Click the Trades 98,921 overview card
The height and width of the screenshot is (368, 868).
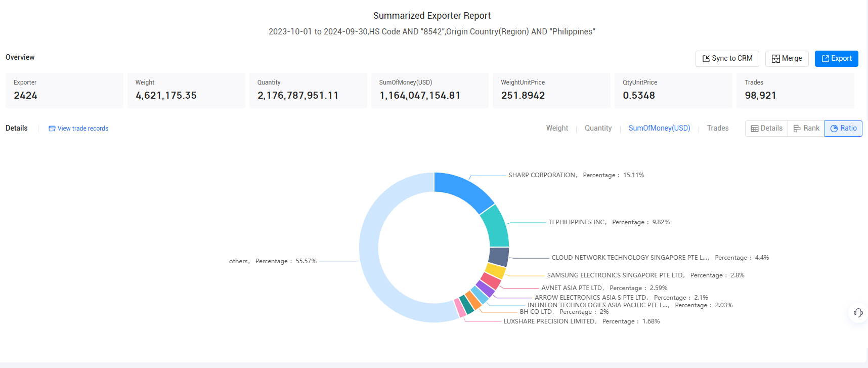(x=795, y=91)
